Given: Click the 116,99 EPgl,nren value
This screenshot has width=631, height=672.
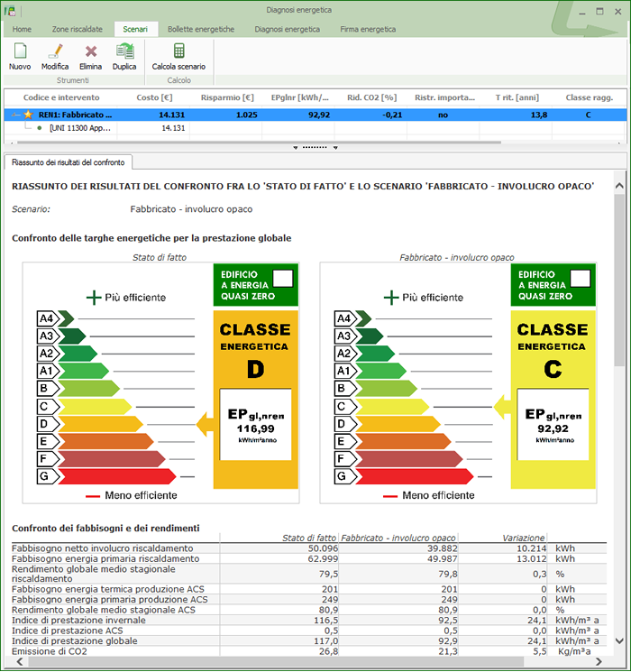Looking at the screenshot, I should [256, 428].
